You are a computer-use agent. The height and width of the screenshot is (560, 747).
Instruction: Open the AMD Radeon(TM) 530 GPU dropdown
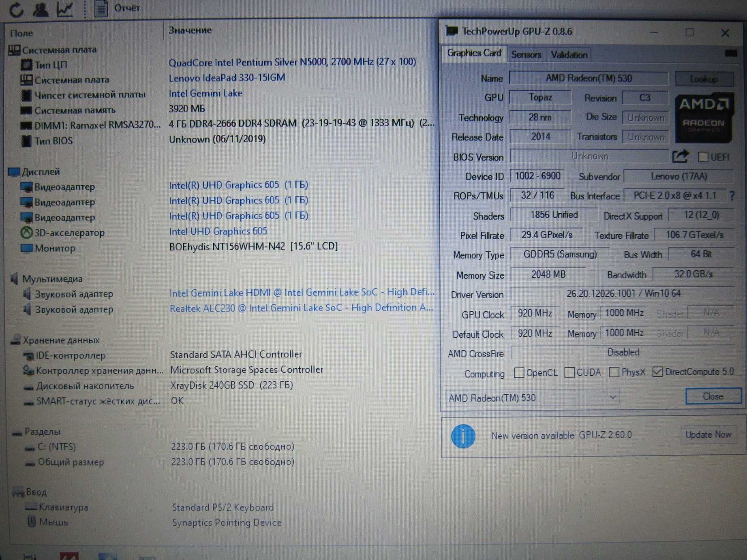pos(532,398)
